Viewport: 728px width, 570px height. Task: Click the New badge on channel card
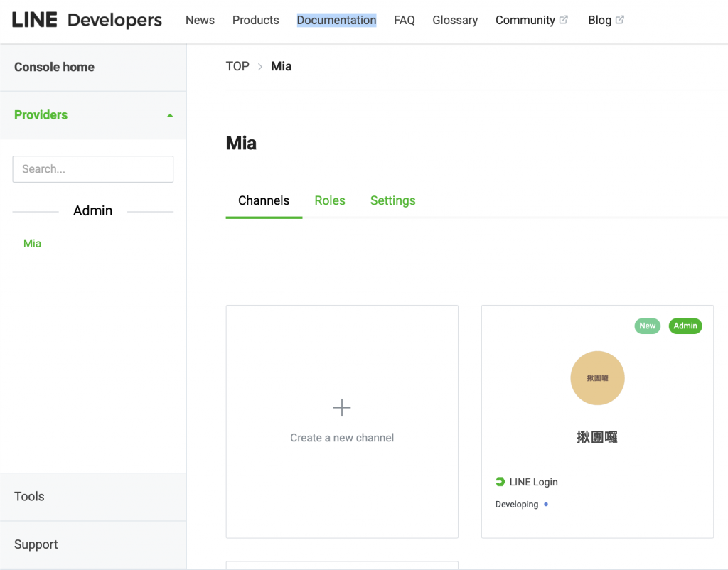click(647, 326)
